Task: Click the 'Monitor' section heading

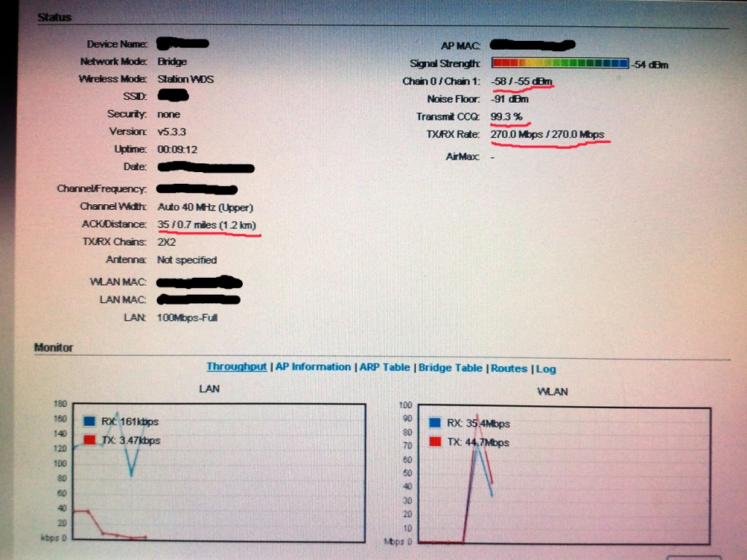Action: [53, 347]
